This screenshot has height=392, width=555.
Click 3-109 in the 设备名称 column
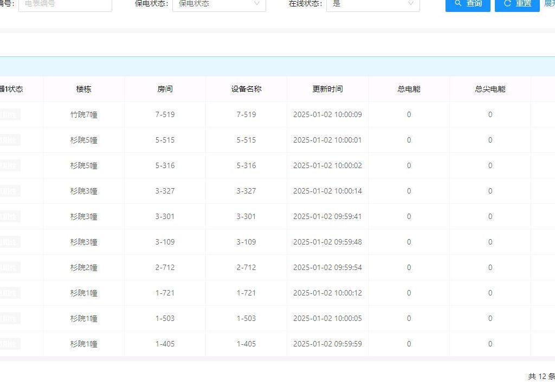(x=247, y=242)
